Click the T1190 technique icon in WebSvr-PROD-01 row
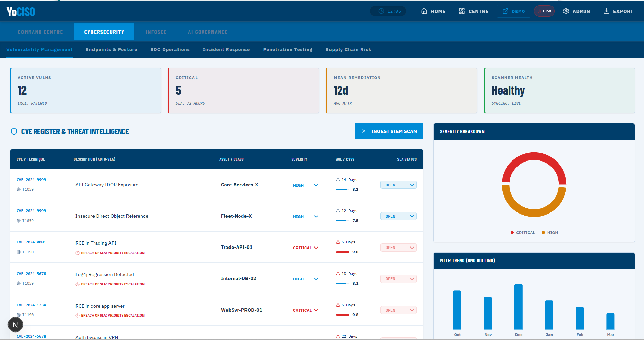 [x=19, y=315]
